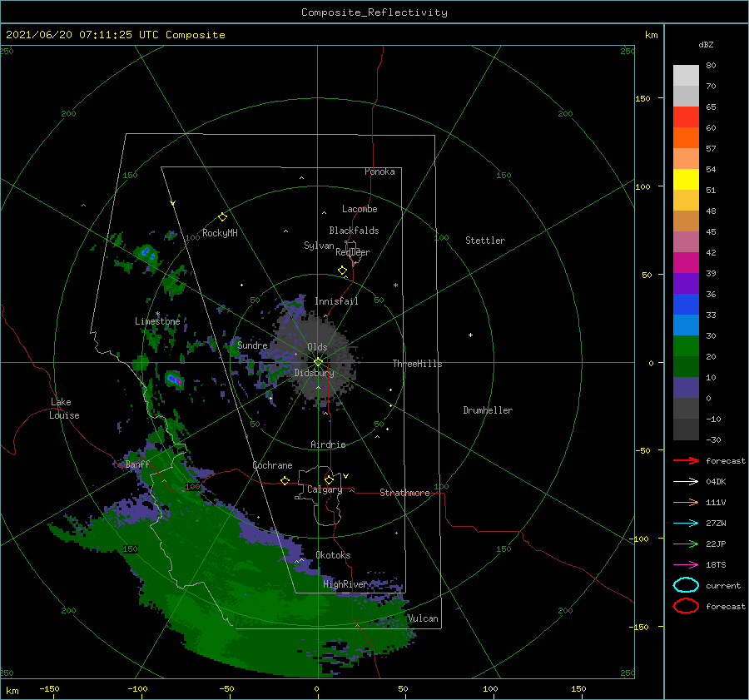Viewport: 749px width, 700px height.
Task: Select magenta-core storm cell south of Limestone
Action: pos(175,380)
